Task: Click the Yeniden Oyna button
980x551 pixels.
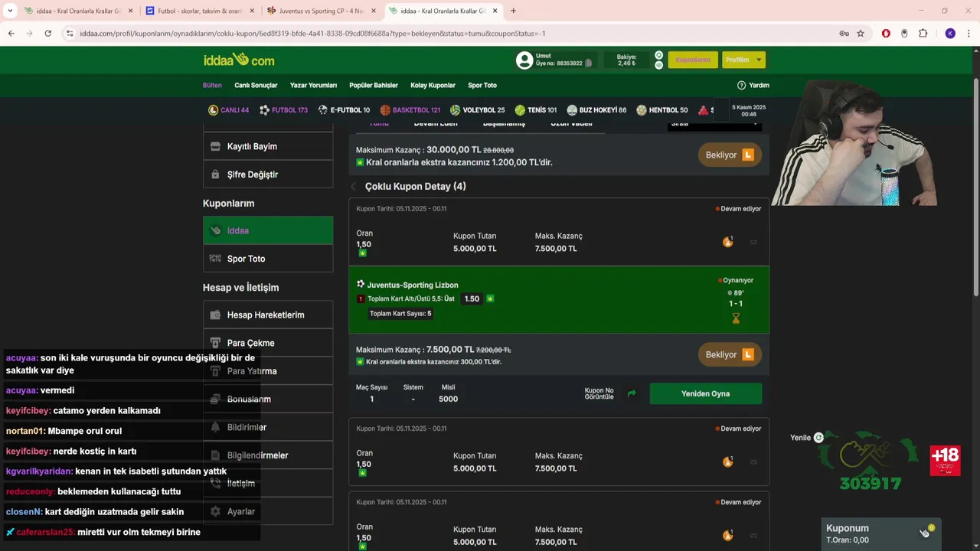Action: (x=705, y=393)
